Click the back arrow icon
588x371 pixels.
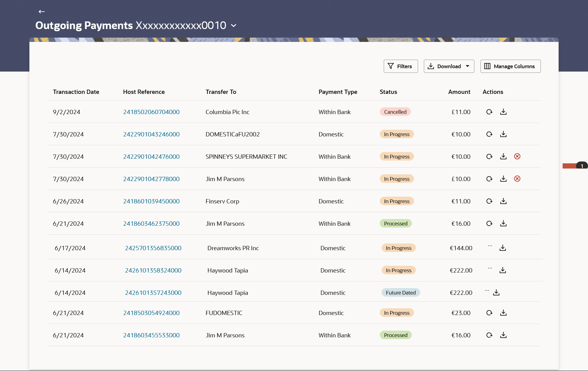pyautogui.click(x=42, y=12)
